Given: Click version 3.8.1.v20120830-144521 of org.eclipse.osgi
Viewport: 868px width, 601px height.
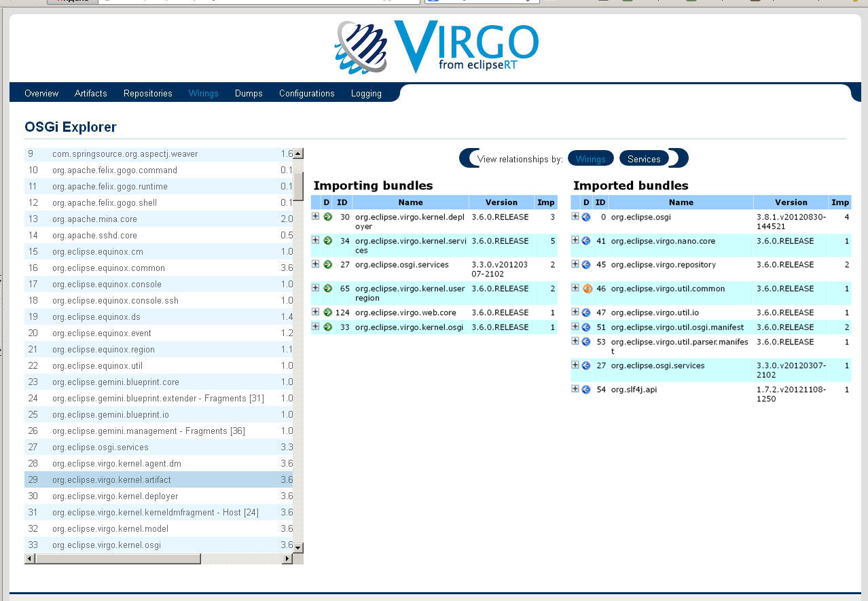Looking at the screenshot, I should coord(791,221).
